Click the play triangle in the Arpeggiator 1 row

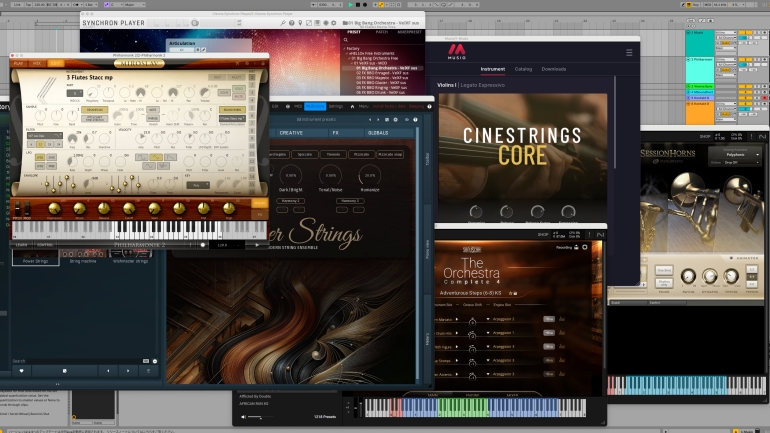coord(457,333)
